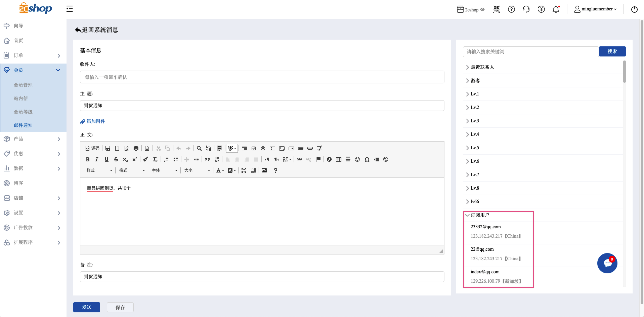This screenshot has height=317, width=644.
Task: View source code 源码
Action: coord(92,148)
